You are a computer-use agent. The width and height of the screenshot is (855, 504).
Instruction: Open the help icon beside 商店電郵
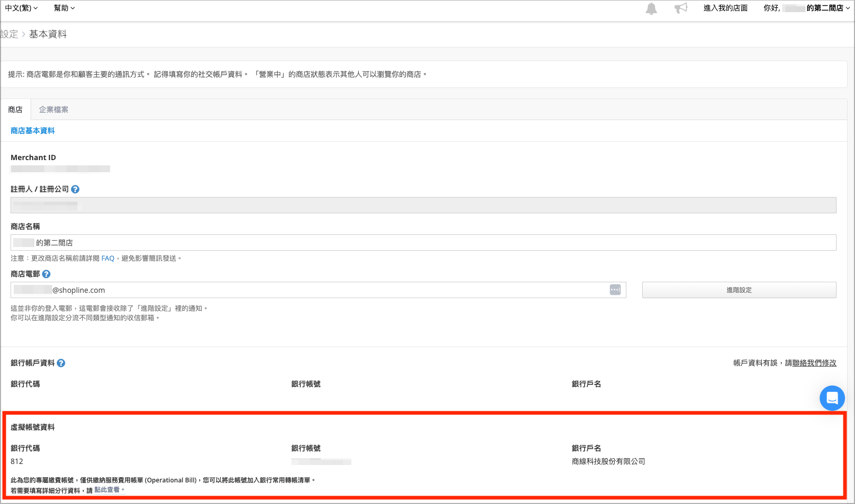(46, 274)
